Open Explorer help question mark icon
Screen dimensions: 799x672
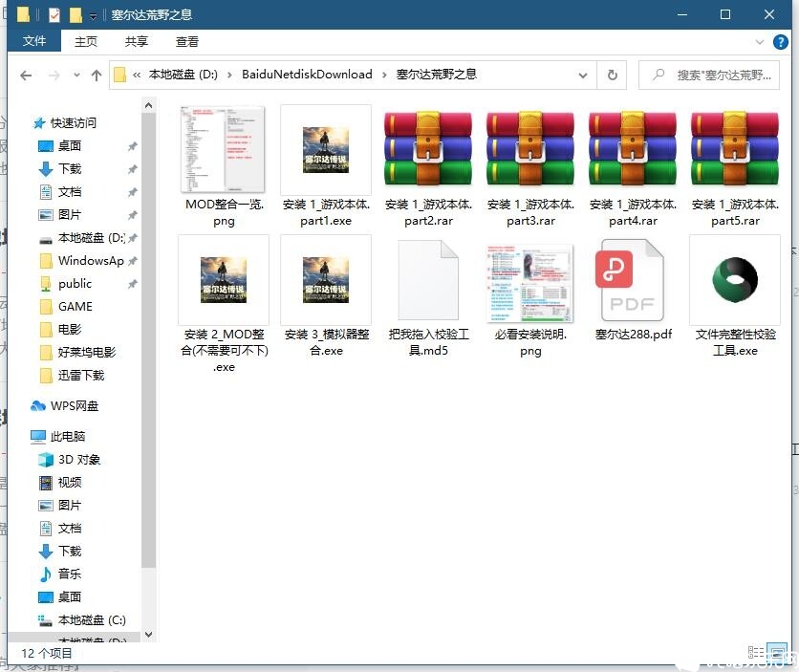780,42
